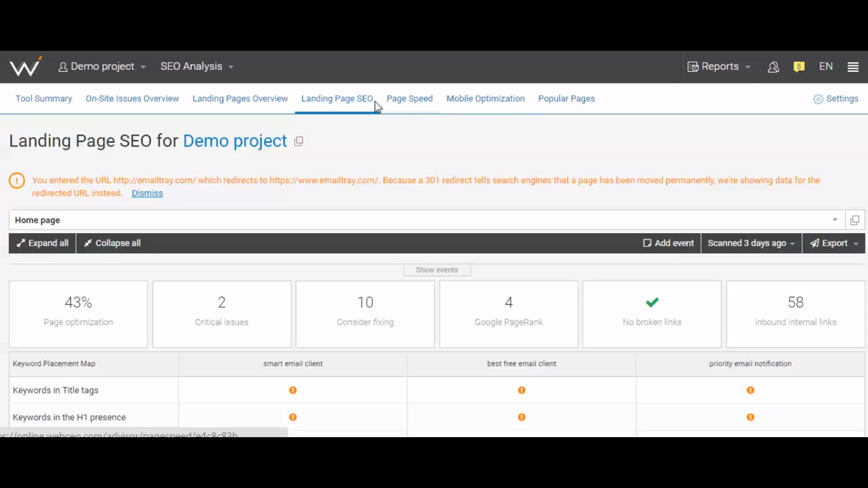Click the 43% Page optimization card

click(78, 315)
